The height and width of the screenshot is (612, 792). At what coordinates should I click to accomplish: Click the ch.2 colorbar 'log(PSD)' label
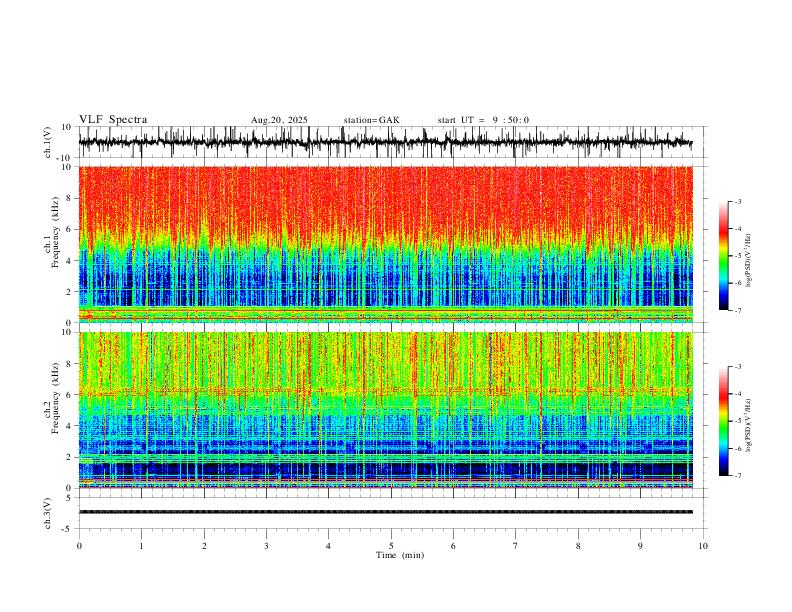(x=748, y=426)
